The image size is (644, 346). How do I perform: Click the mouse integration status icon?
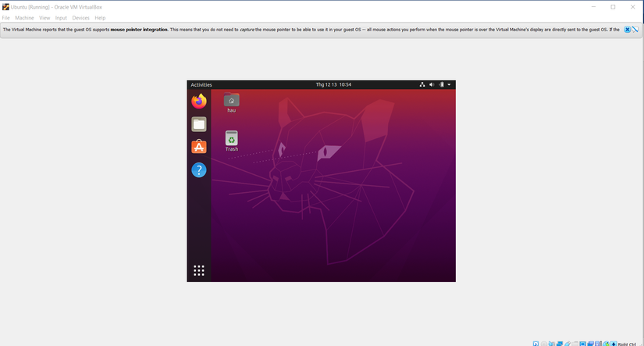tap(606, 344)
